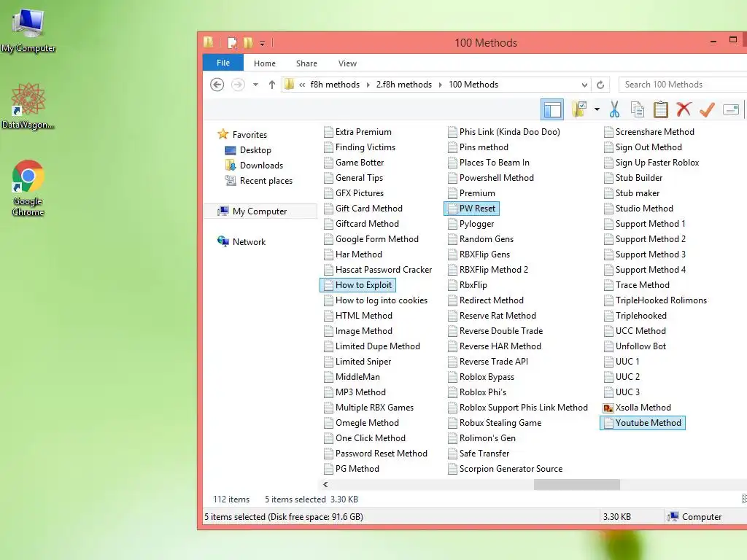Click the horizontal scrollbar thumb

[576, 484]
